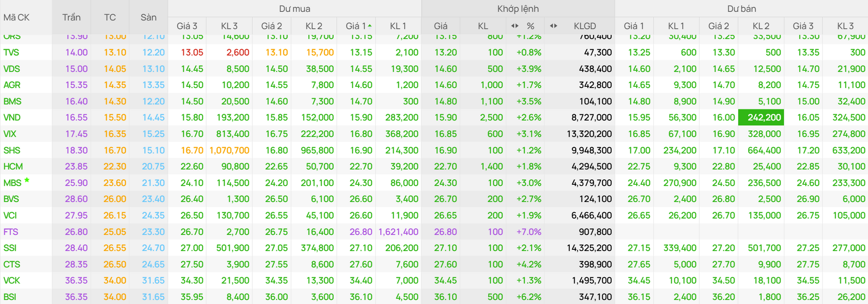
Task: Click the HCM matched volume 1,400
Action: [x=492, y=166]
